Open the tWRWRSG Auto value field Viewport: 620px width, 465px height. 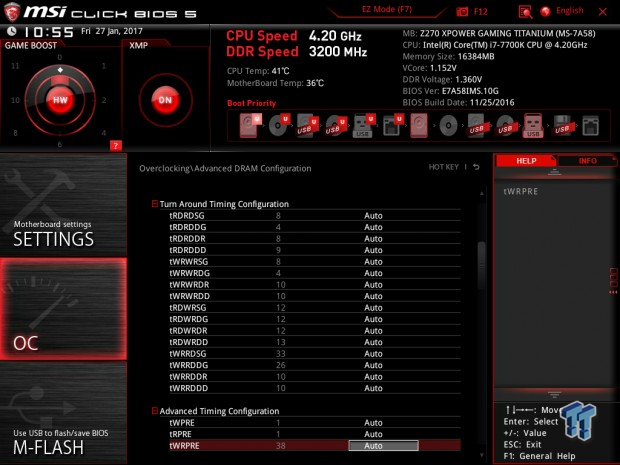click(x=373, y=261)
